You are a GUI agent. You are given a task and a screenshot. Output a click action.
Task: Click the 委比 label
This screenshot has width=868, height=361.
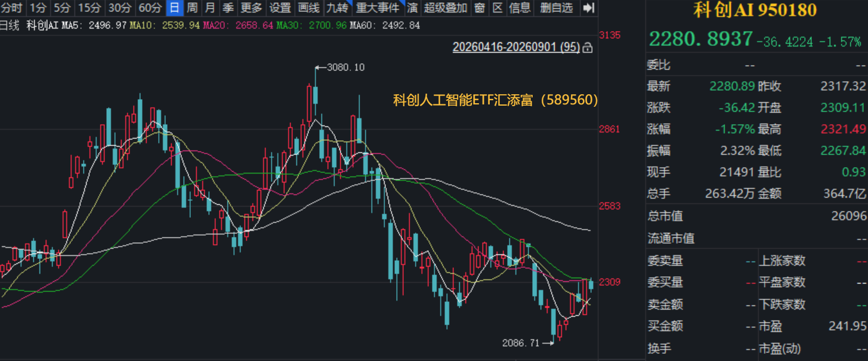pos(659,65)
